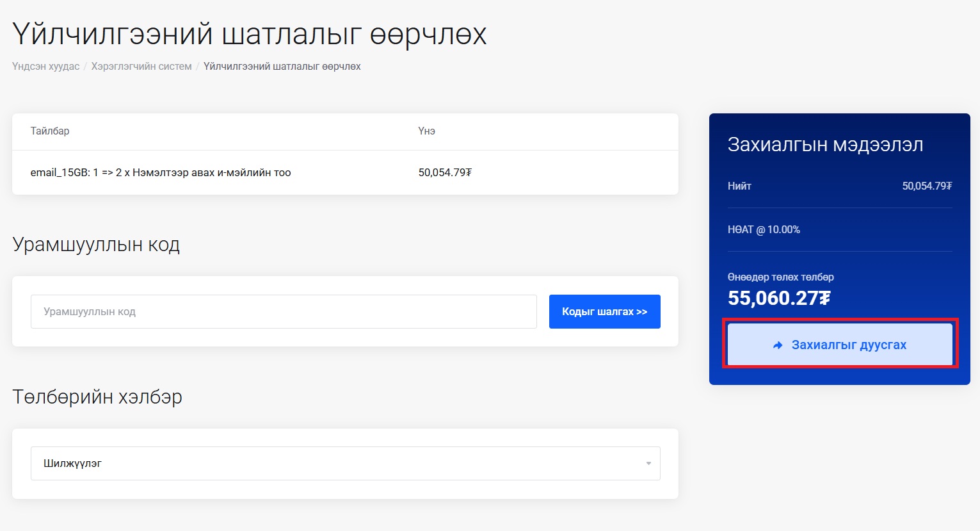Click the Захиалгын мэдээлэл panel heading
Viewport: 980px width, 531px height.
[x=825, y=145]
